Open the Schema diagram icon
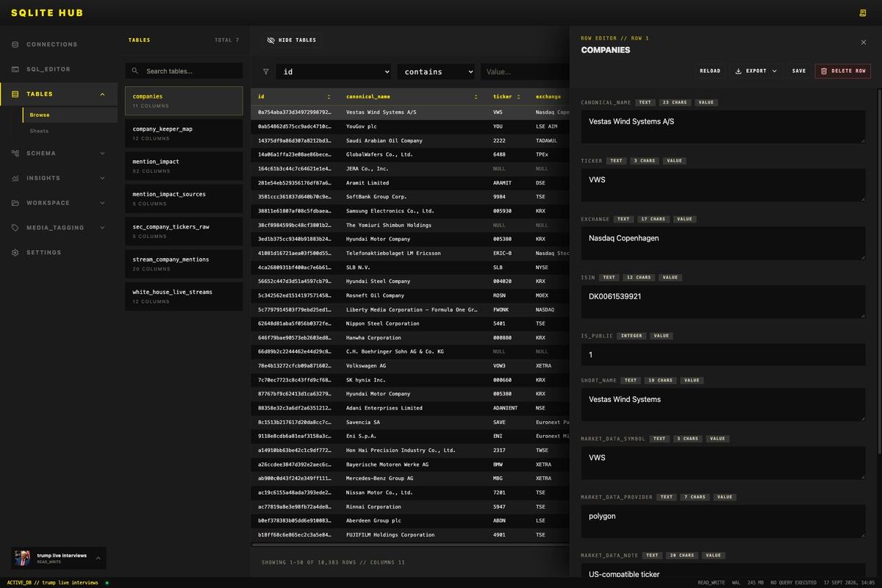This screenshot has width=882, height=588. click(15, 153)
